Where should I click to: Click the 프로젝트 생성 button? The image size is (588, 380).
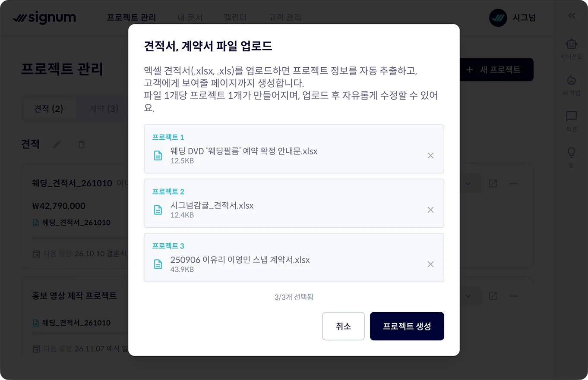[x=407, y=326]
